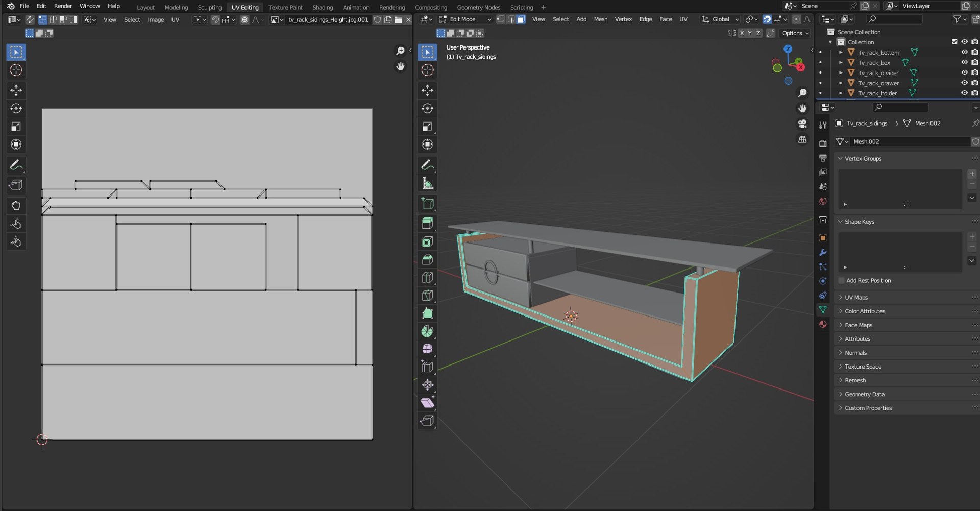Choose the Grab tool in UV editor
This screenshot has width=980, height=511.
click(x=16, y=206)
